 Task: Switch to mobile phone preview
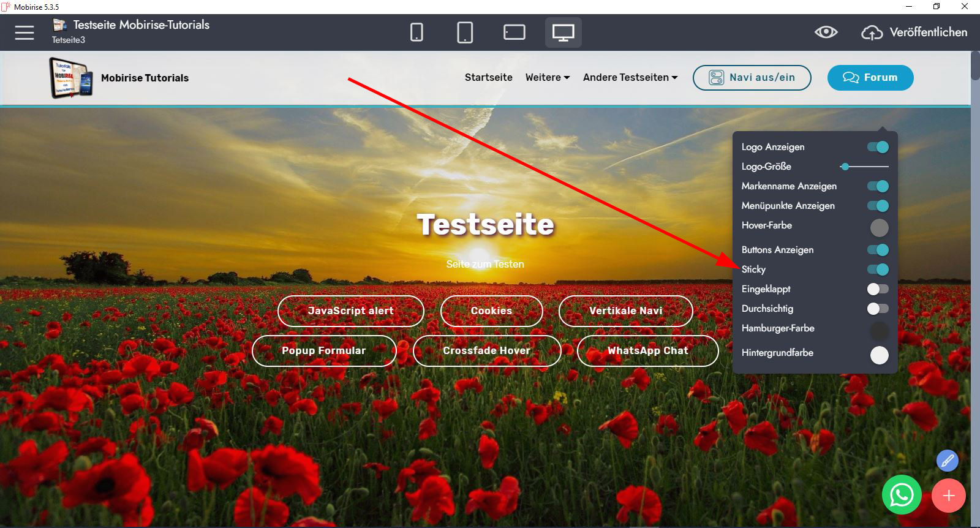coord(417,32)
